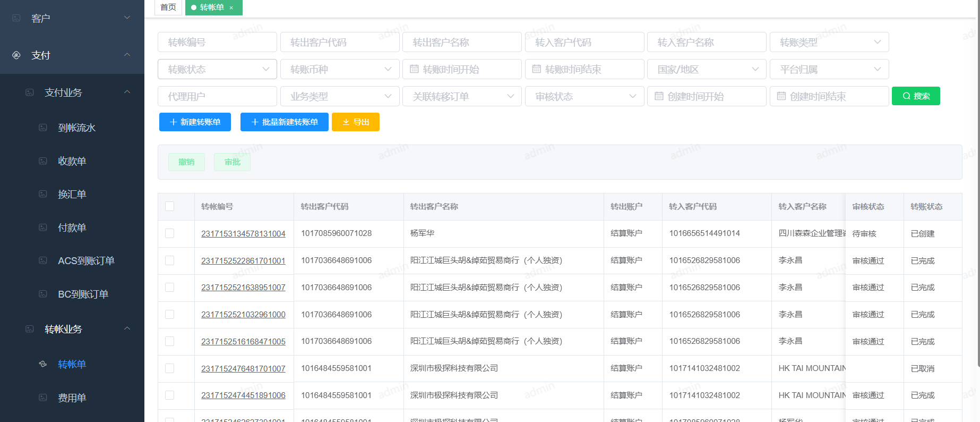Expand the 客户 sidebar chevron
The width and height of the screenshot is (980, 422).
[x=127, y=18]
